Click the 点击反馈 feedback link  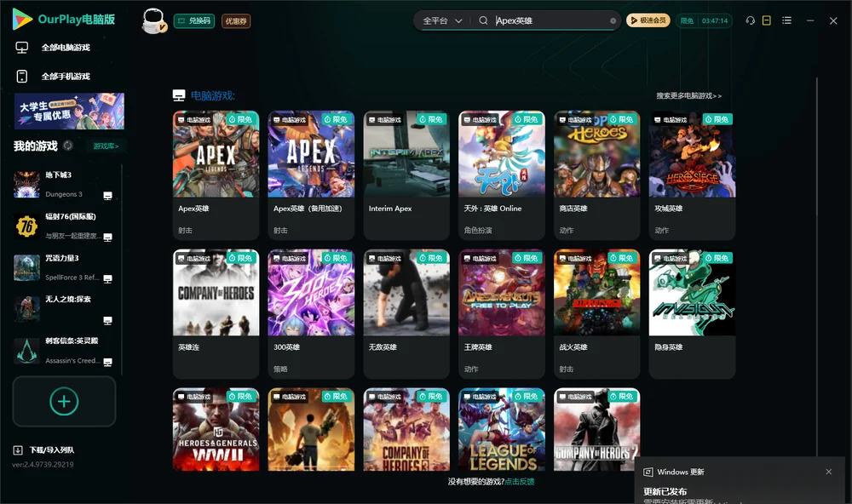coord(520,481)
